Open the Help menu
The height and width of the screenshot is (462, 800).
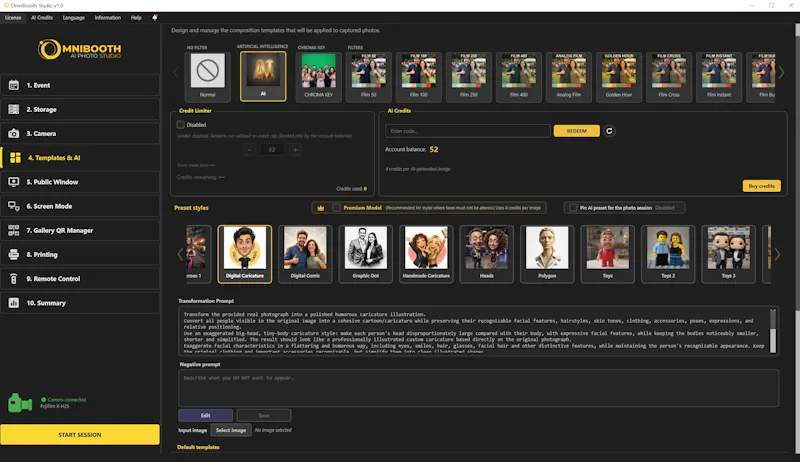pos(136,17)
